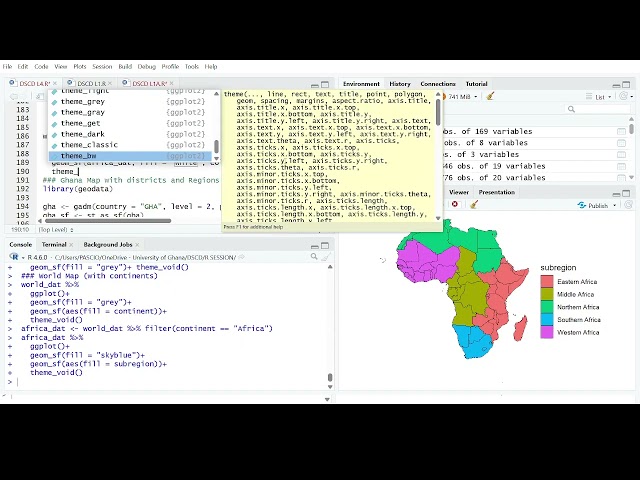The image size is (640, 480).
Task: Close the DSCD L1.R tab
Action: pos(111,83)
